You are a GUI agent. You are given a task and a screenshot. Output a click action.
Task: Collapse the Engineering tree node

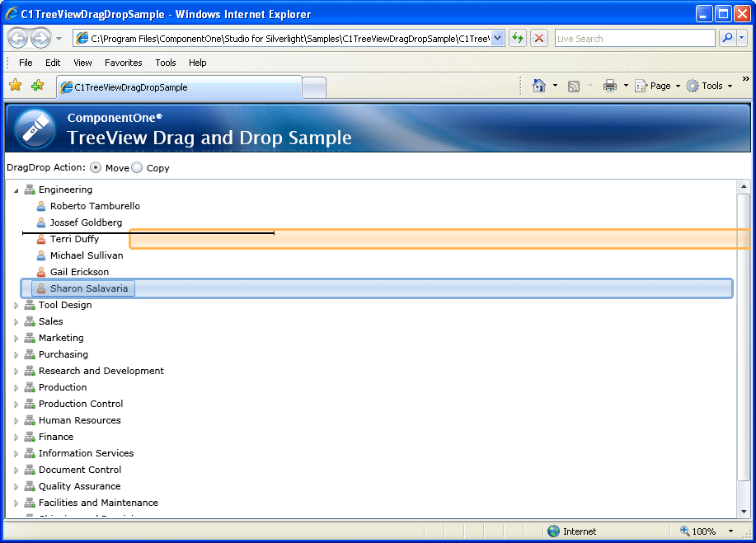pos(15,190)
